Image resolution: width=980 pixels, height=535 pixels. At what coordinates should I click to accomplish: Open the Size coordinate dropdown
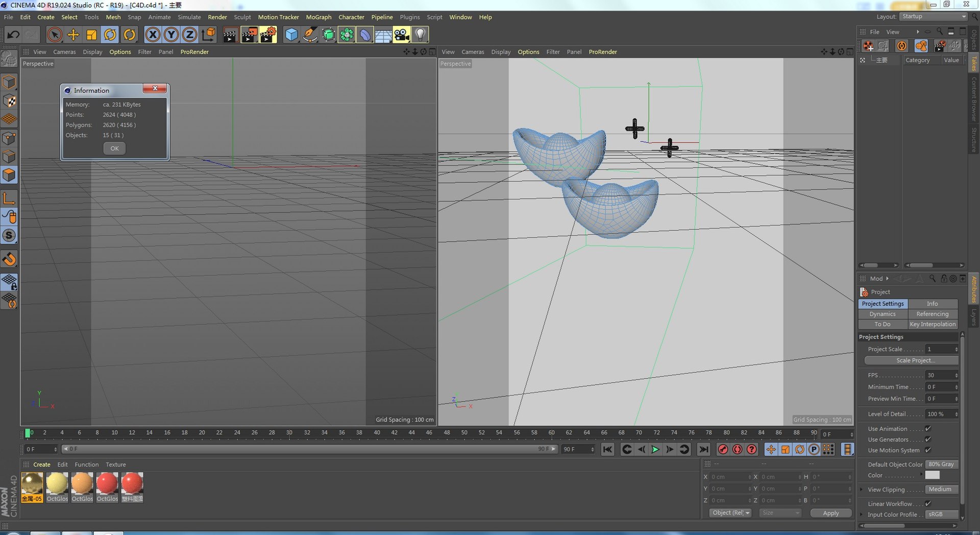point(779,513)
